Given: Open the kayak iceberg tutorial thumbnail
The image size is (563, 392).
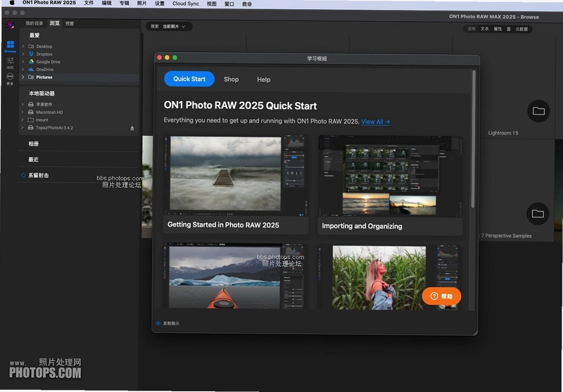Looking at the screenshot, I should (236, 276).
